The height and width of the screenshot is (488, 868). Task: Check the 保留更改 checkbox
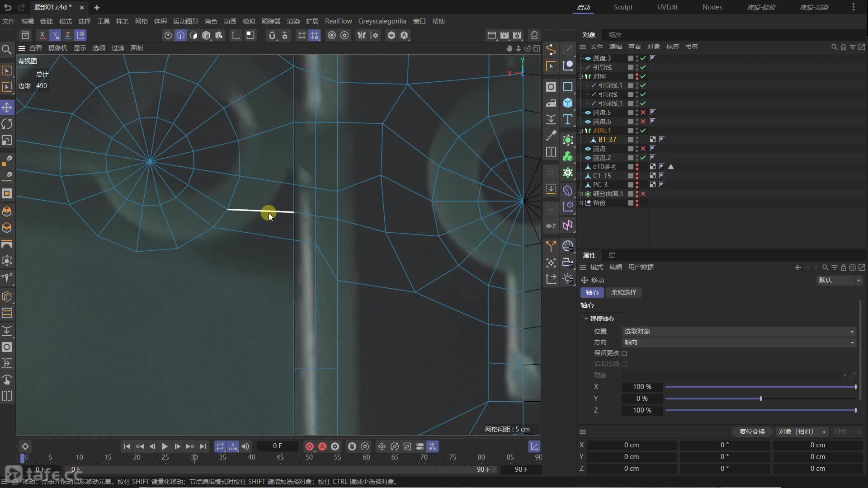point(624,353)
